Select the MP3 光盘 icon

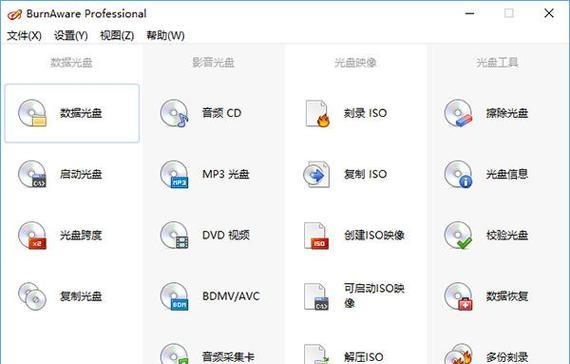click(174, 174)
